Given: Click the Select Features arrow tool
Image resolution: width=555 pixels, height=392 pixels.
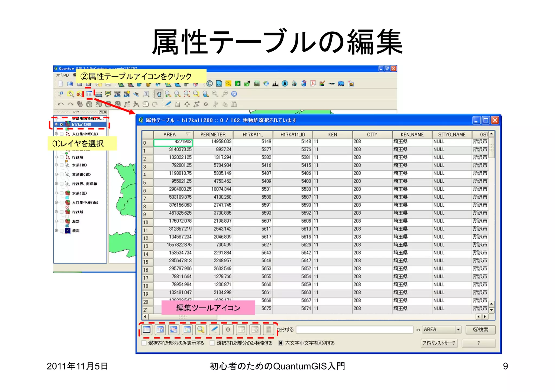Looking at the screenshot, I should click(x=71, y=94).
